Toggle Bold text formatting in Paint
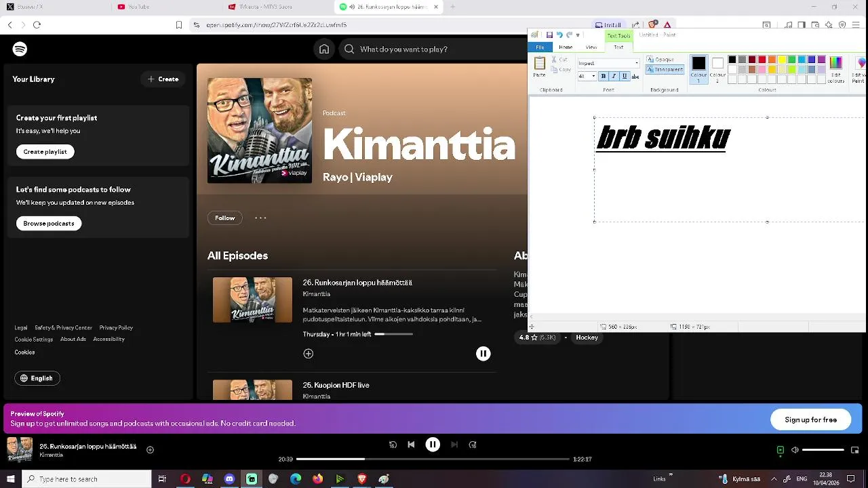868x488 pixels. [603, 77]
